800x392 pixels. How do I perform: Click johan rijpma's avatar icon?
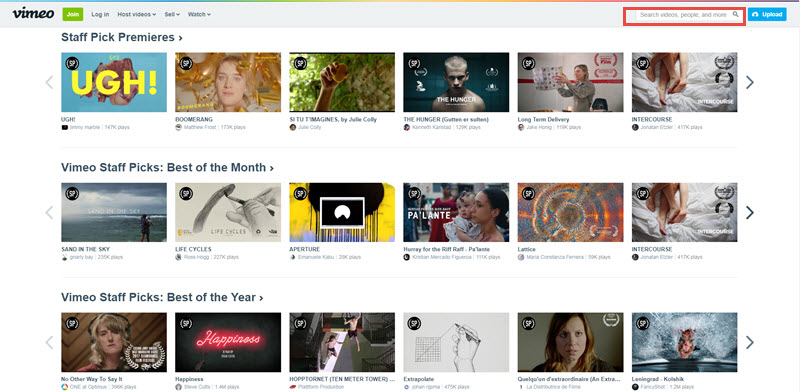coord(407,387)
